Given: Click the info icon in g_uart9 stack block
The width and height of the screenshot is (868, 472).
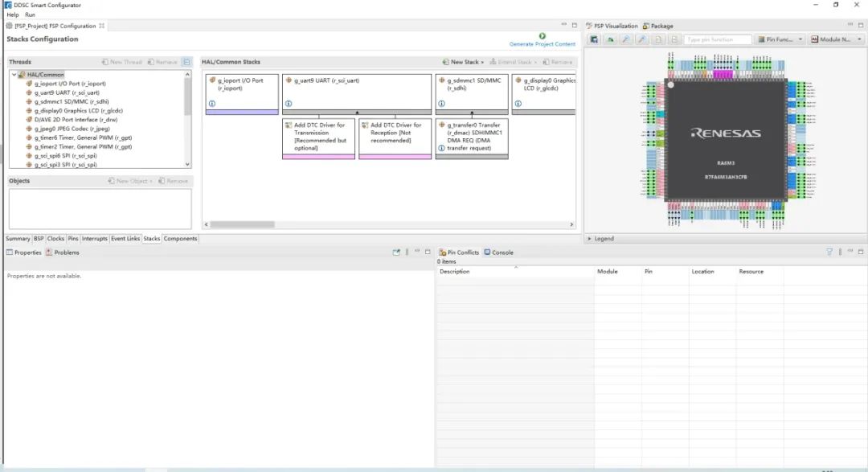Looking at the screenshot, I should click(289, 104).
